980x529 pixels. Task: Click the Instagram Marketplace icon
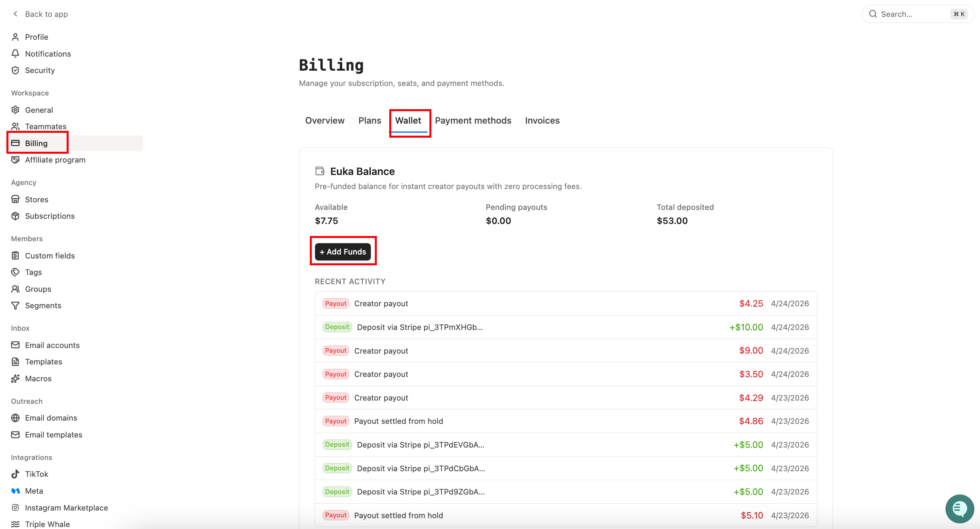15,507
